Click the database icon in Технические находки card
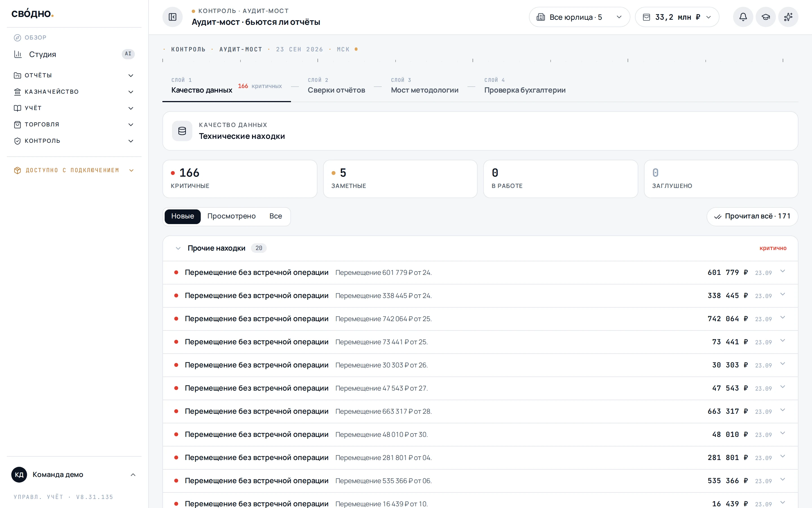The height and width of the screenshot is (508, 812). (x=182, y=131)
